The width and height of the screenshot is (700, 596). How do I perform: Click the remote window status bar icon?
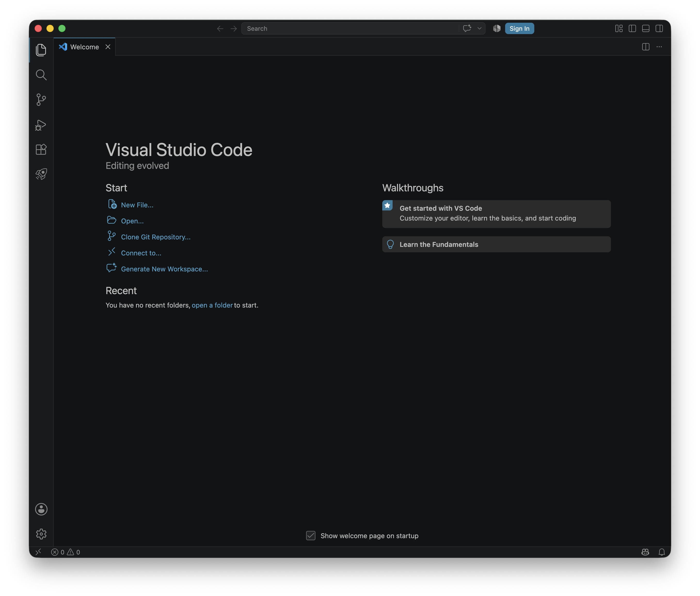(38, 552)
